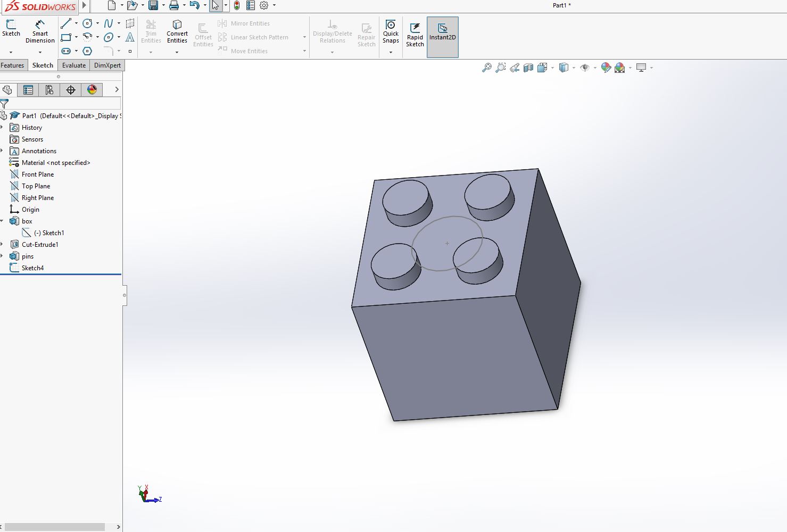Select the sketch Point tool
787x532 pixels.
pyautogui.click(x=130, y=51)
